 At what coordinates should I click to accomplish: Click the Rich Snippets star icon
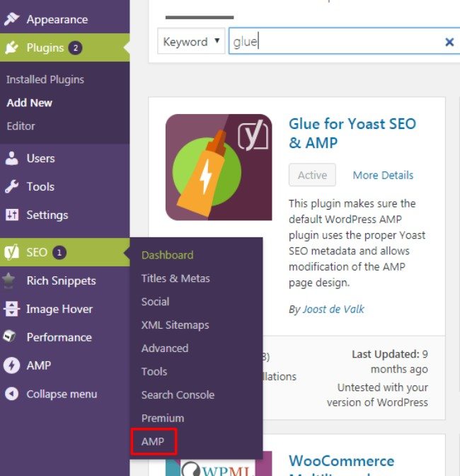pyautogui.click(x=8, y=280)
